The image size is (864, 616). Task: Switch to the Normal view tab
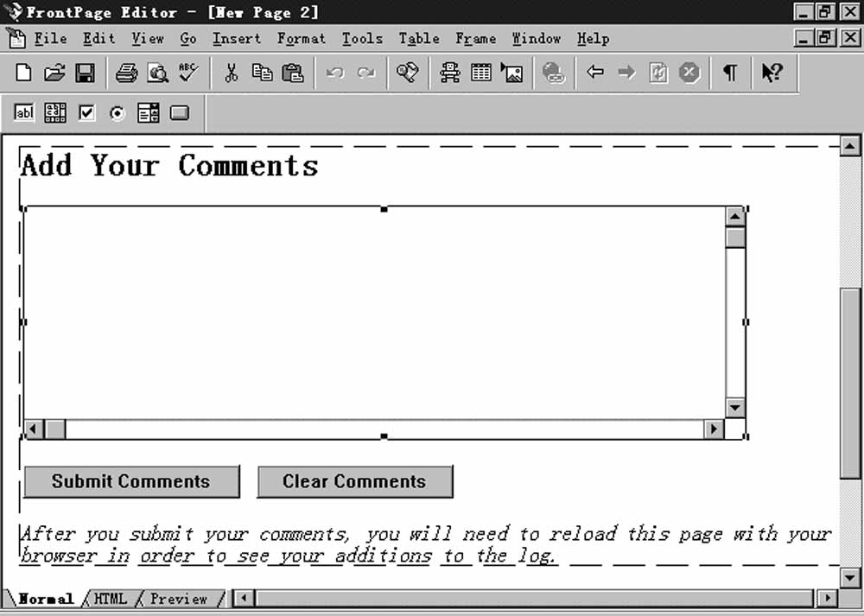45,599
